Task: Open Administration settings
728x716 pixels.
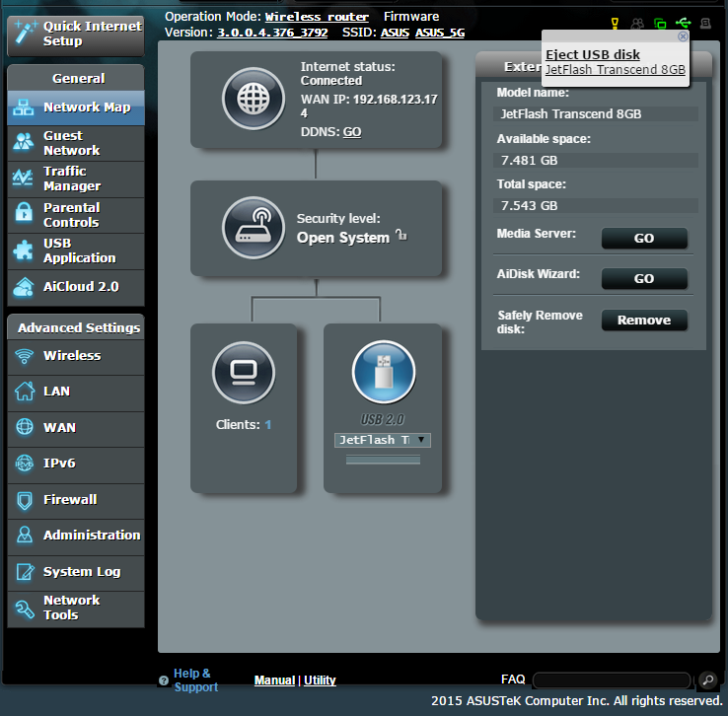Action: click(76, 536)
